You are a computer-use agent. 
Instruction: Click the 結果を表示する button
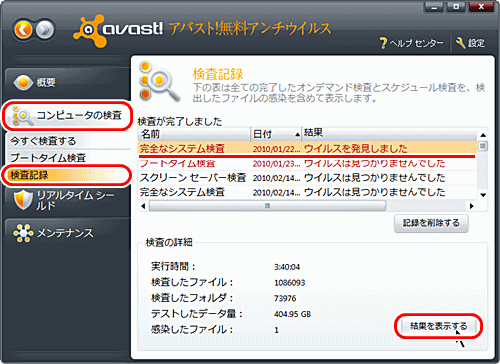click(438, 326)
